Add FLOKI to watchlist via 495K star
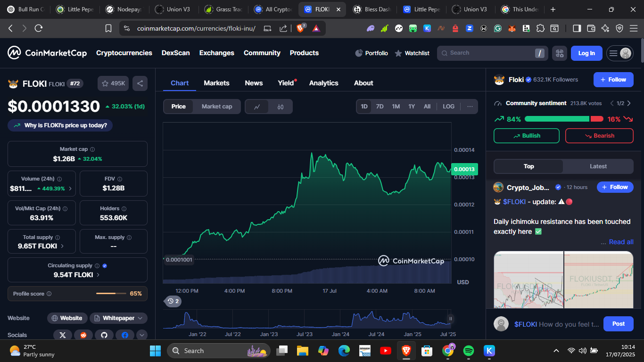 coord(113,83)
